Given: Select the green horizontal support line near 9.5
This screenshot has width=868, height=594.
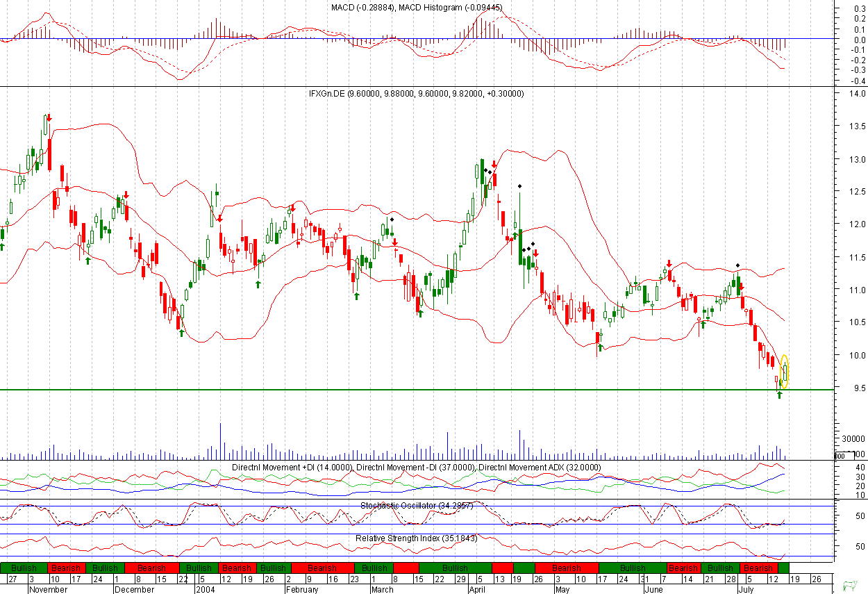Looking at the screenshot, I should [417, 390].
